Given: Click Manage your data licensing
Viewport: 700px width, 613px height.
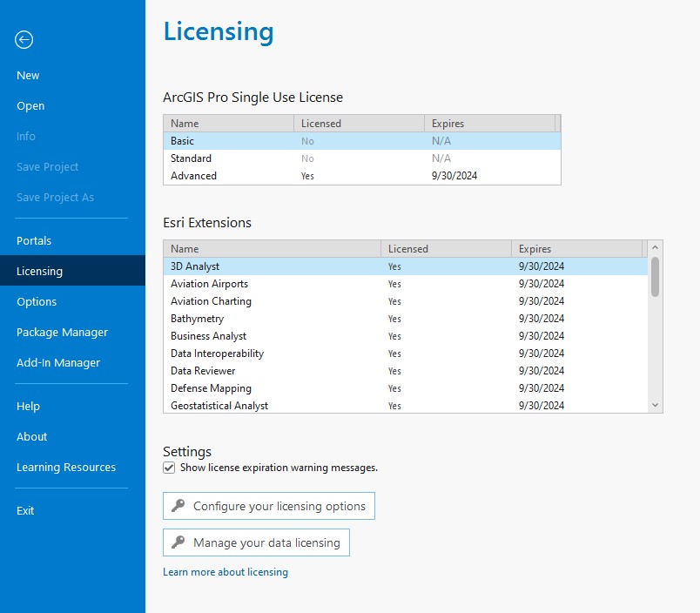Looking at the screenshot, I should point(255,542).
